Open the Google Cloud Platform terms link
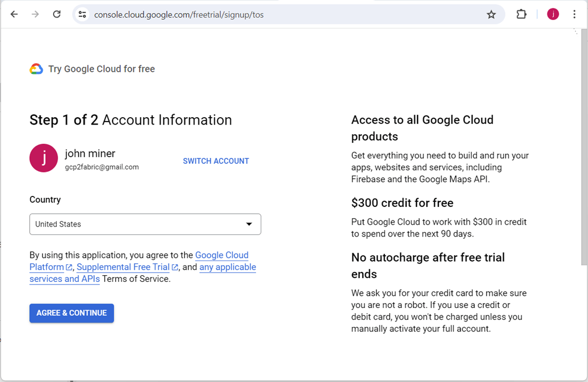Image resolution: width=588 pixels, height=382 pixels. click(x=222, y=255)
